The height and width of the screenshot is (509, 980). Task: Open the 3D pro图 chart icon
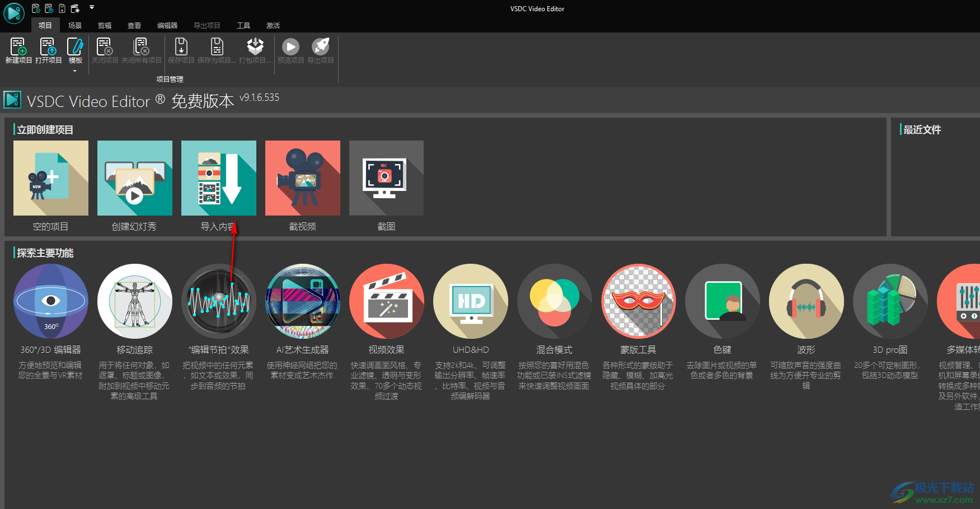(890, 301)
